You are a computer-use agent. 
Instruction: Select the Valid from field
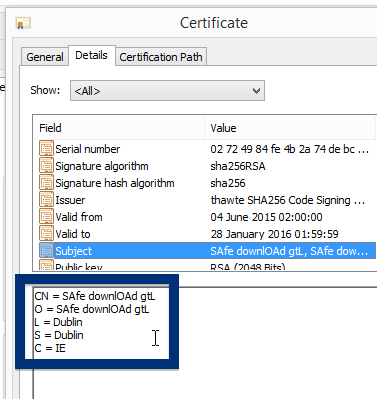click(x=79, y=217)
